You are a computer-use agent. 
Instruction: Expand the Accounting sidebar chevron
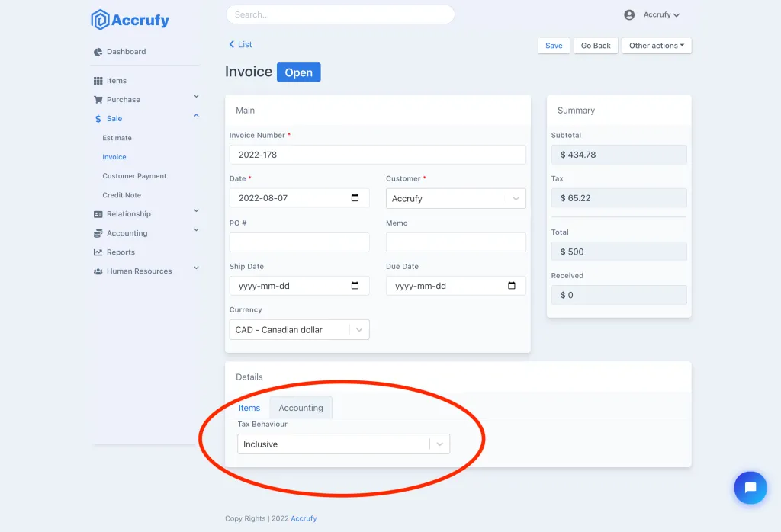[196, 230]
